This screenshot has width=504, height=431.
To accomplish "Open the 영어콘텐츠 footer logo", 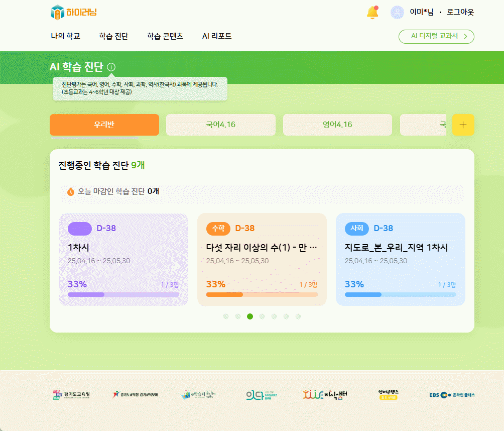I will (389, 395).
